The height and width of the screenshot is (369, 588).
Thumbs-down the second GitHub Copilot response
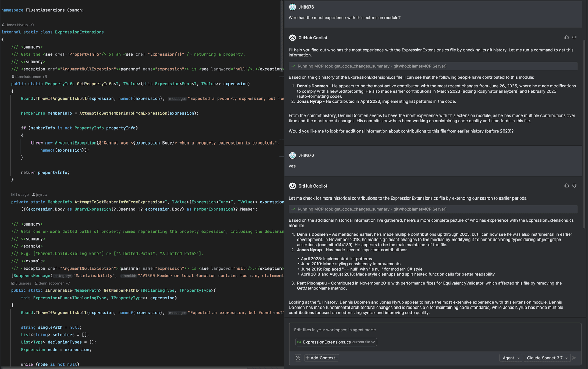point(575,186)
